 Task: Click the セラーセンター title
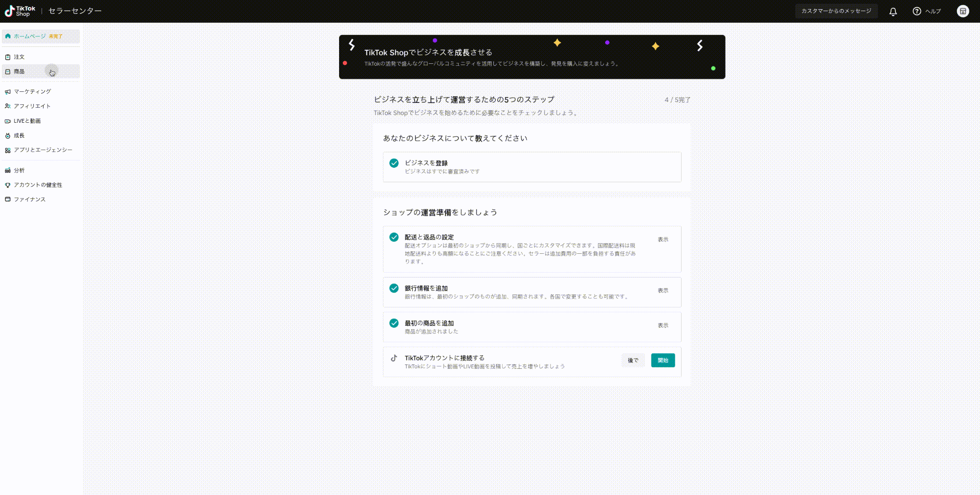click(75, 11)
